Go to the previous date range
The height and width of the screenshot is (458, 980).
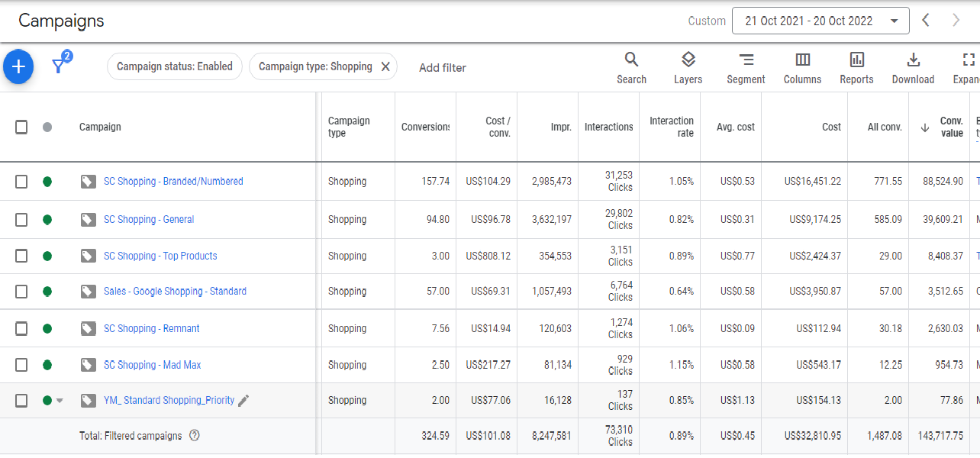[x=926, y=21]
